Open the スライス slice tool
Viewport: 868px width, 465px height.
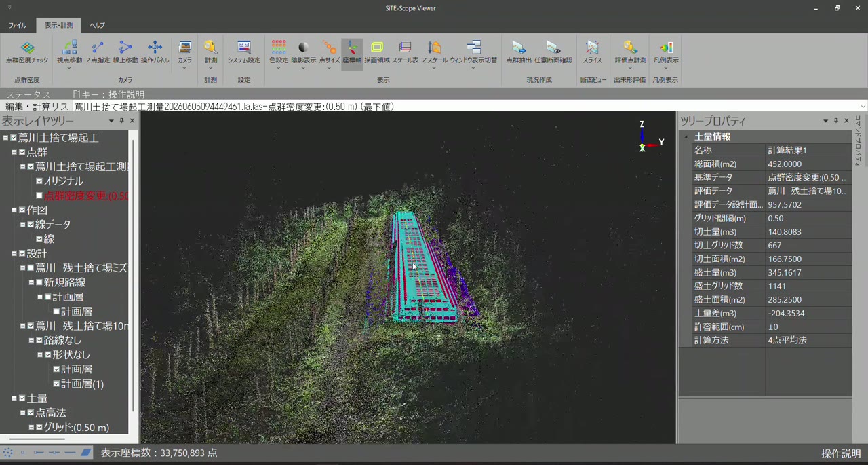[x=592, y=52]
